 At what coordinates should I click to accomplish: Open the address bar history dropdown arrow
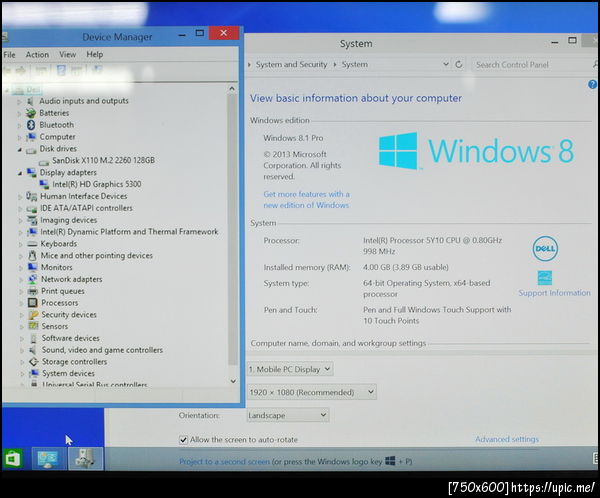coord(446,64)
